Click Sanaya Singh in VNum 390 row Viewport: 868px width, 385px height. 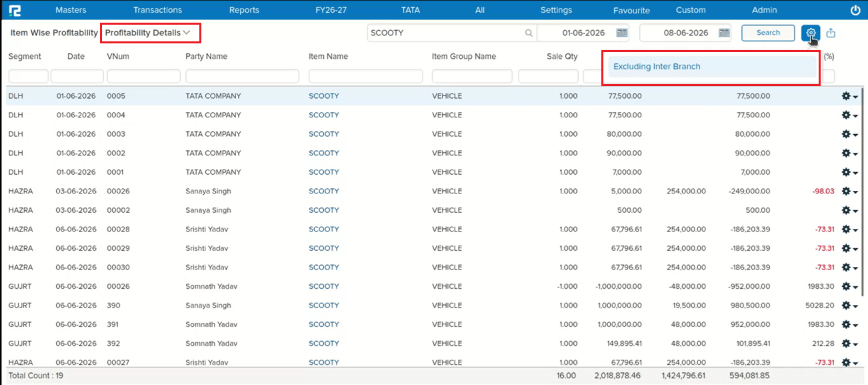coord(208,306)
